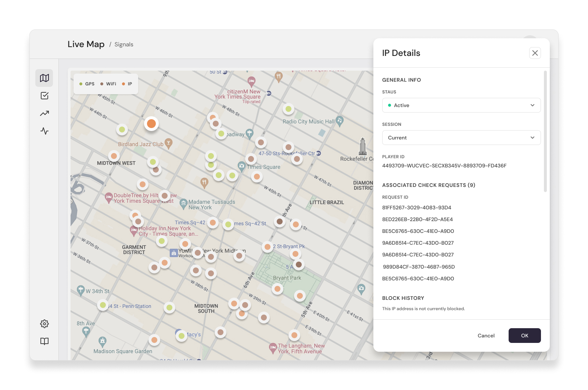Expand the Session dropdown showing Current
588x390 pixels.
[462, 138]
